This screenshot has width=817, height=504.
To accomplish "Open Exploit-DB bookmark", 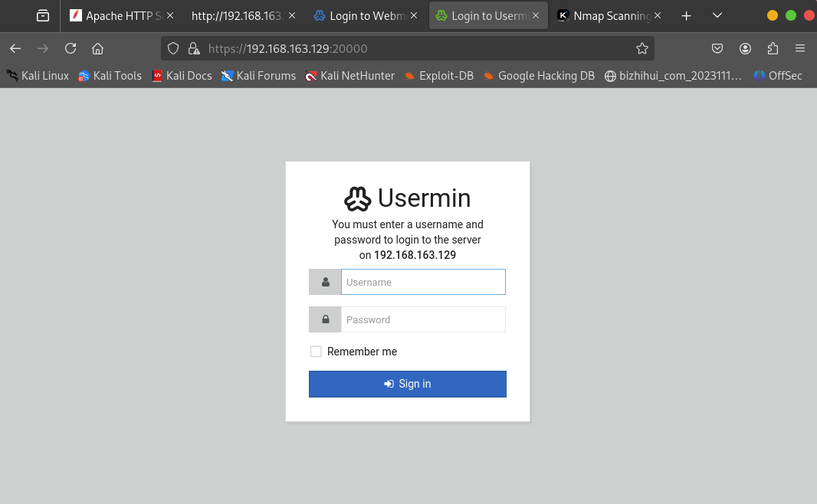I will (439, 76).
